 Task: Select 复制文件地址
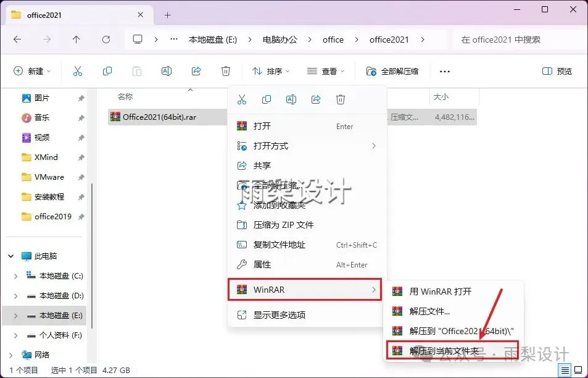click(307, 245)
